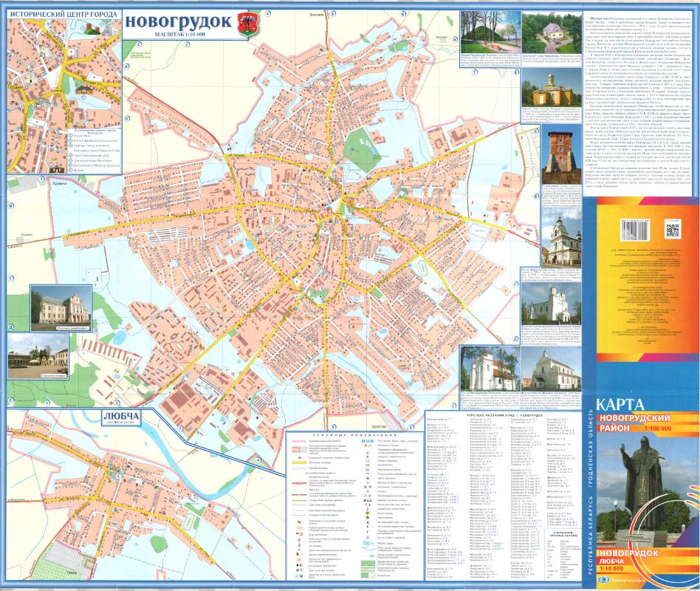Image resolution: width=700 pixels, height=591 pixels.
Task: Click the QR code on the cover
Action: pyautogui.click(x=672, y=230)
